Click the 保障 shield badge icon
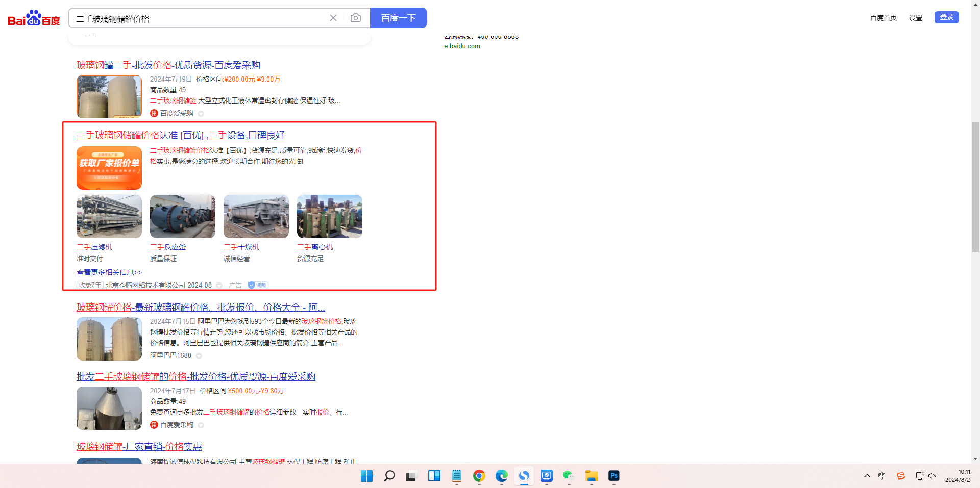This screenshot has height=488, width=980. [258, 285]
